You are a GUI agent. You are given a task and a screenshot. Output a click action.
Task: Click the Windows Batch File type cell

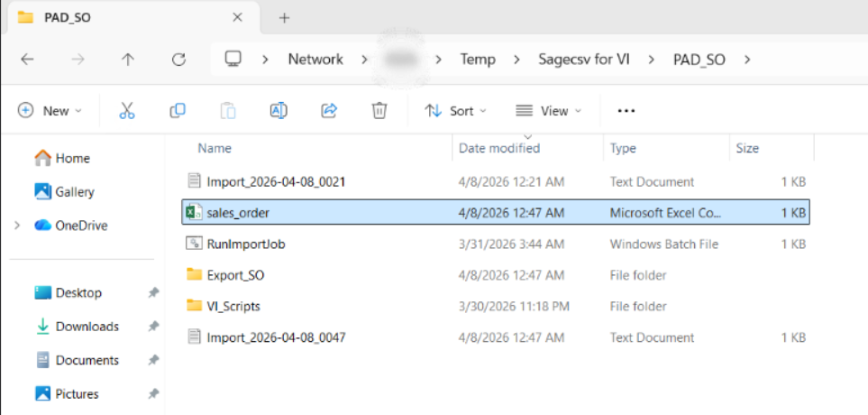(663, 244)
